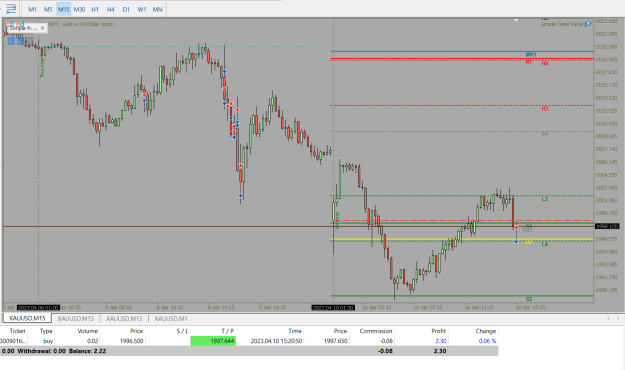Screen dimensions: 625x370
Task: Click the PP pivot point label
Action: pos(545,135)
